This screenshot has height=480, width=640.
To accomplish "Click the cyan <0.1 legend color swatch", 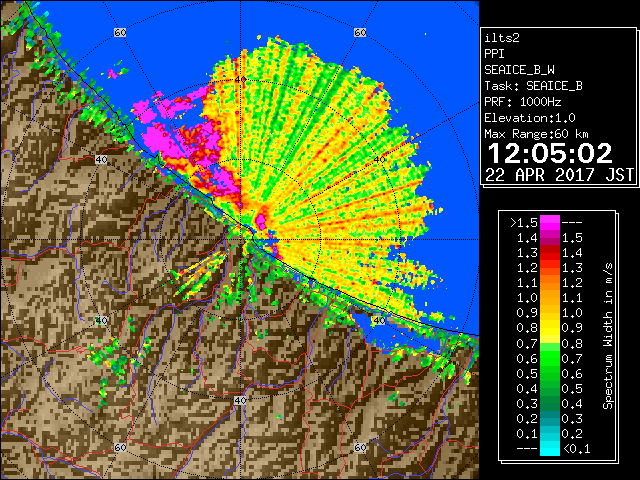I will point(549,449).
